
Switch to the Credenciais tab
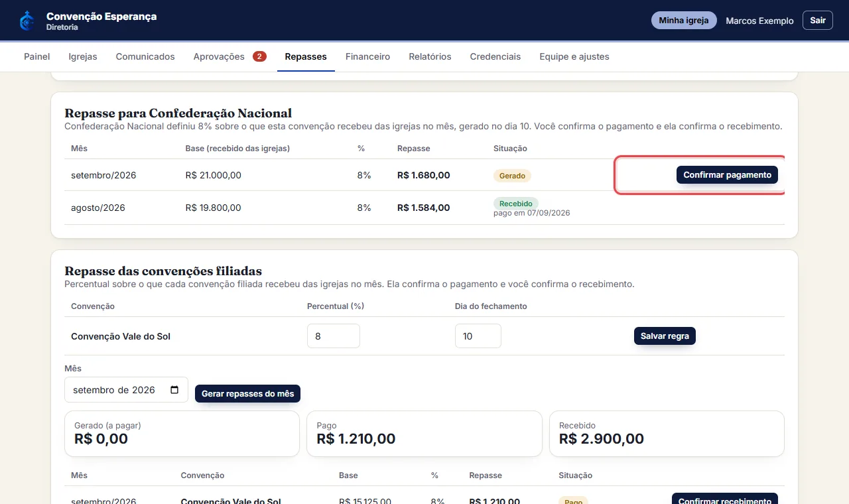[x=495, y=56]
